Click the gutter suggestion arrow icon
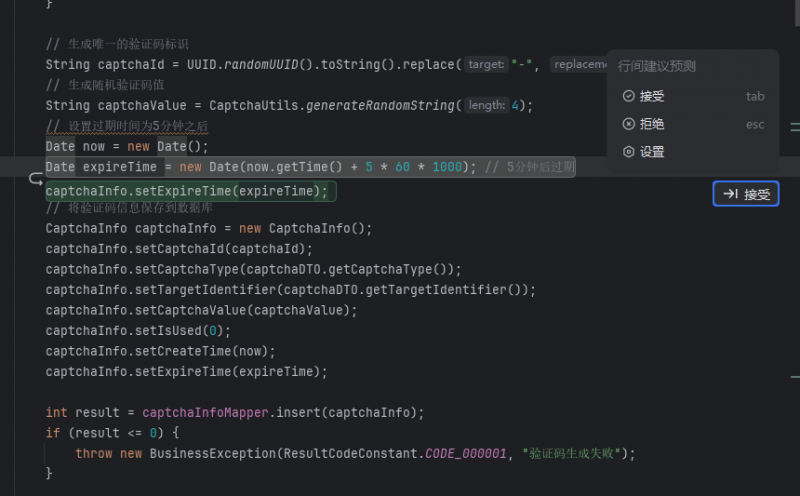Image resolution: width=800 pixels, height=496 pixels. (x=36, y=179)
